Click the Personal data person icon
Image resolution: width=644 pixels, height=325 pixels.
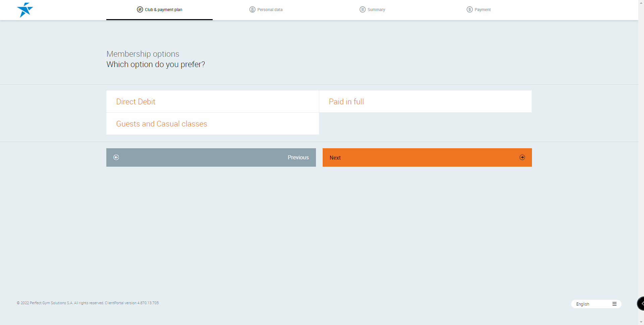[x=252, y=9]
